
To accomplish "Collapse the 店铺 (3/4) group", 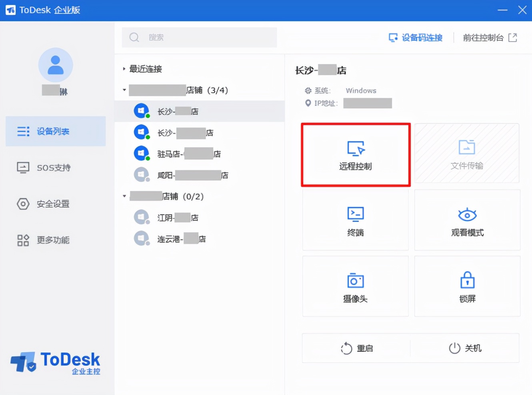I will pos(124,90).
